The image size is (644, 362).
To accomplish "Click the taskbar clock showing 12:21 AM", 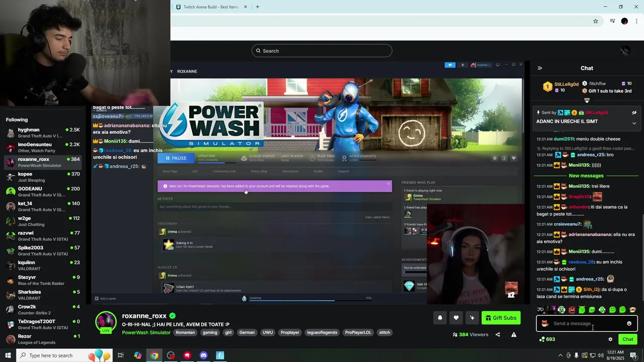I will (615, 355).
